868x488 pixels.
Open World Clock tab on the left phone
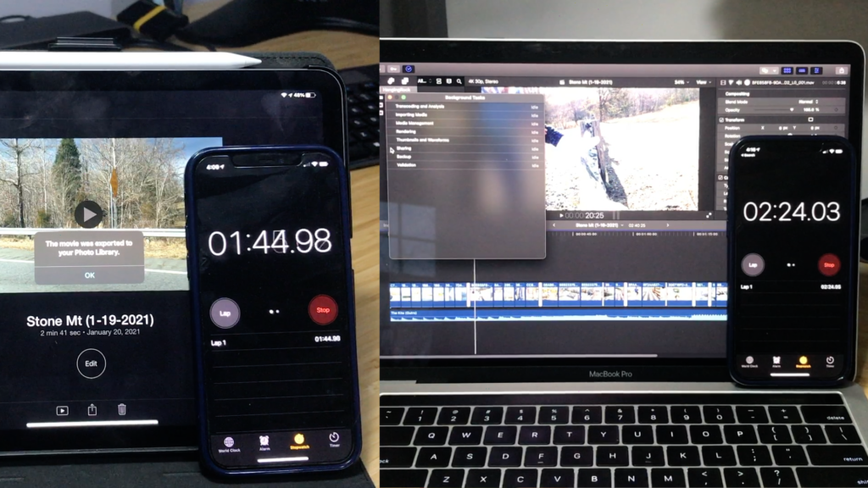pos(229,444)
